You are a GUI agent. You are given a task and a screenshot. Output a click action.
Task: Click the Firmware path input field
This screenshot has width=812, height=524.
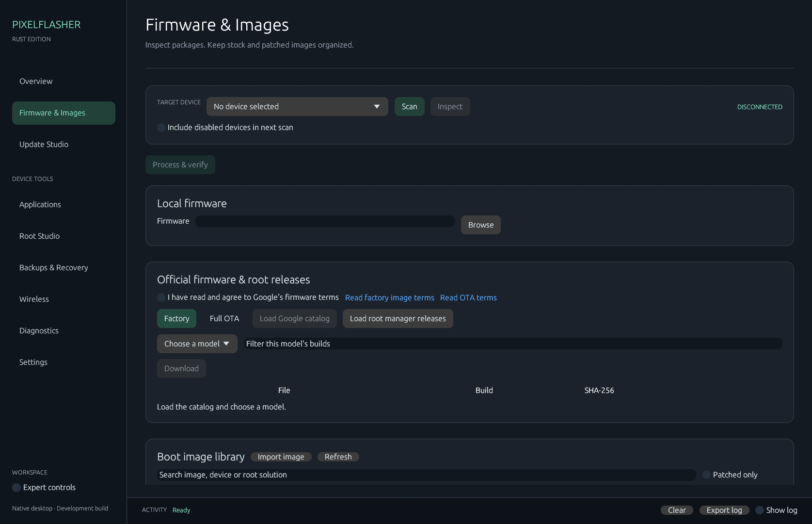(325, 221)
